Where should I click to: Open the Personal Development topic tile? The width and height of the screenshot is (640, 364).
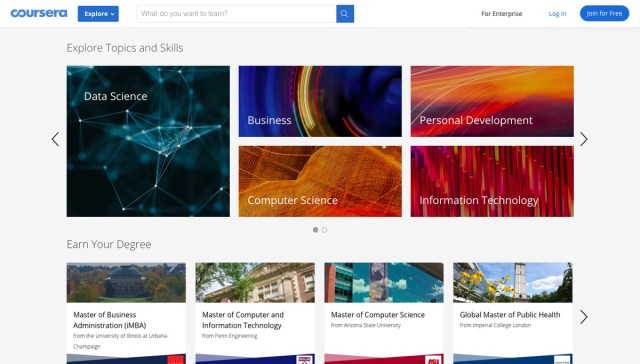492,101
